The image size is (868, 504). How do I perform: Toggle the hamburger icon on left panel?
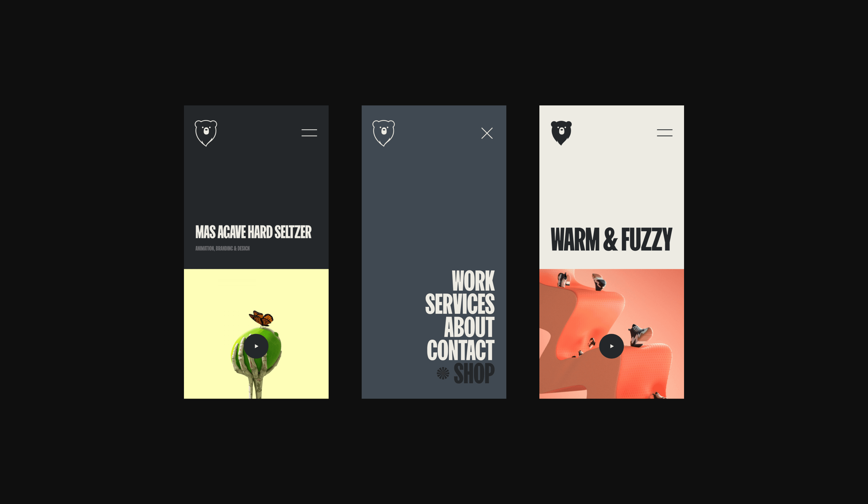point(309,133)
